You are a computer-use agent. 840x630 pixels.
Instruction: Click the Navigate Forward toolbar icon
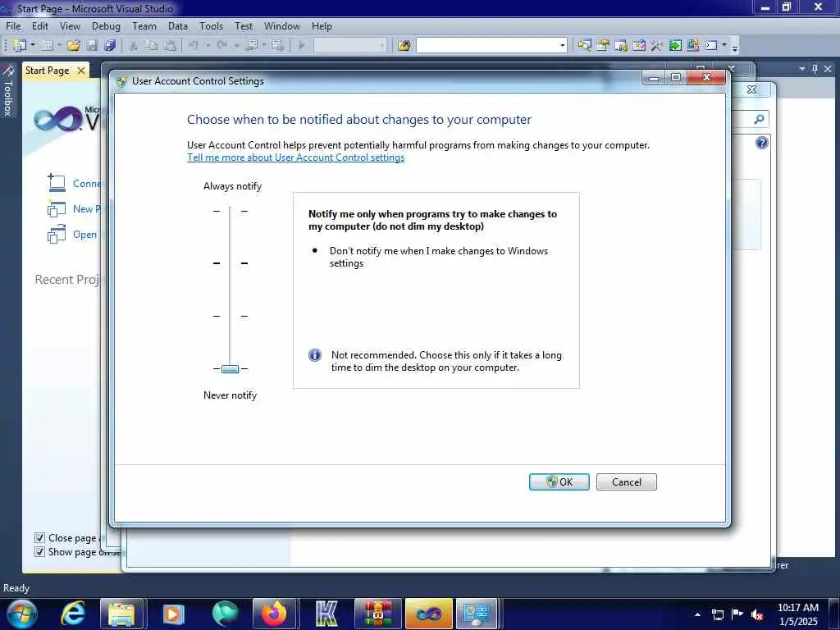click(x=277, y=46)
